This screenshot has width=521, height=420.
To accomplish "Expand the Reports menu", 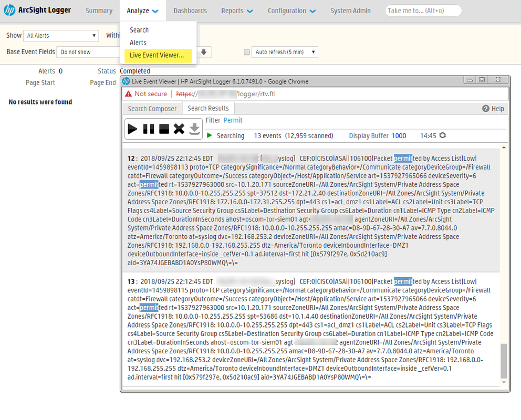I will (237, 11).
